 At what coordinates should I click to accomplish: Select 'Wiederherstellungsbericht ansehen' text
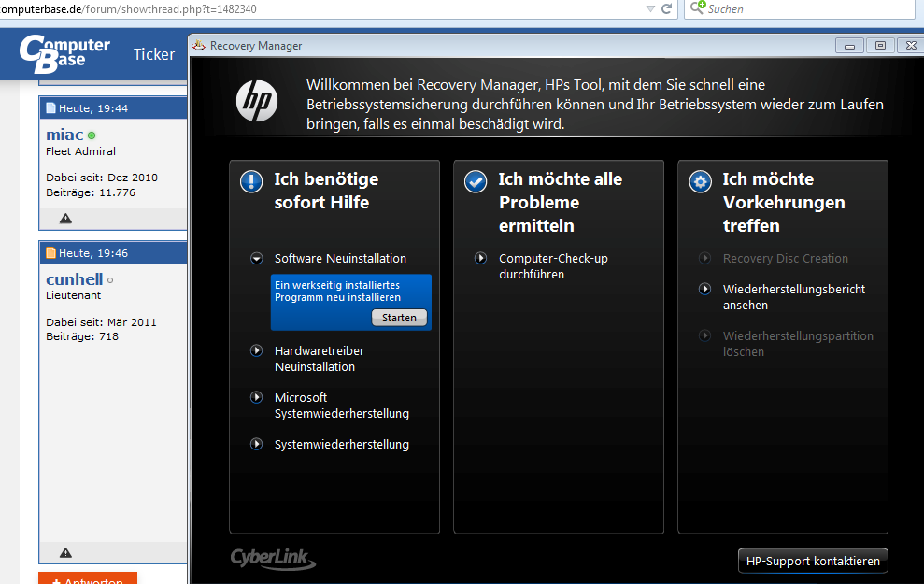coord(794,297)
